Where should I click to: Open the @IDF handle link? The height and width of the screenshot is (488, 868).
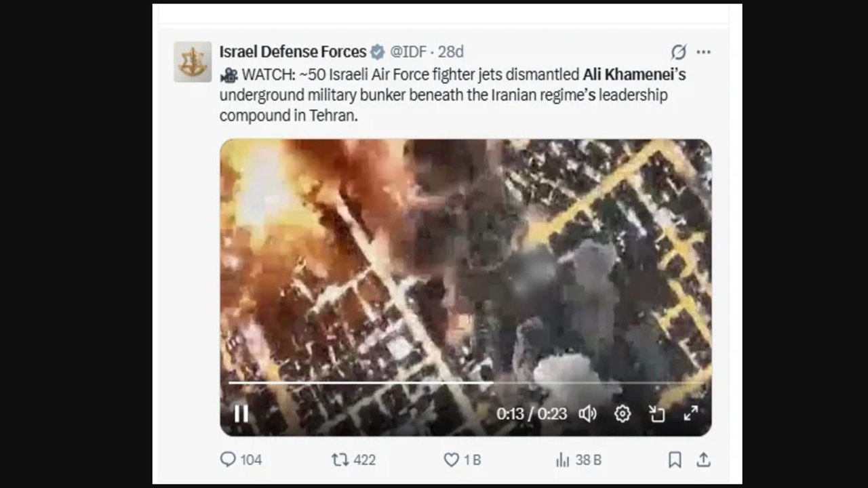click(x=408, y=52)
